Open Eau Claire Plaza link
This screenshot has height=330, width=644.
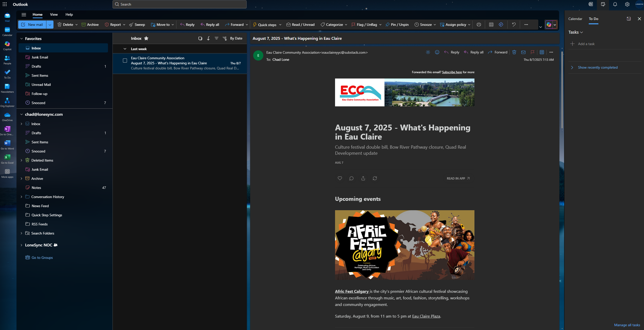pos(426,316)
